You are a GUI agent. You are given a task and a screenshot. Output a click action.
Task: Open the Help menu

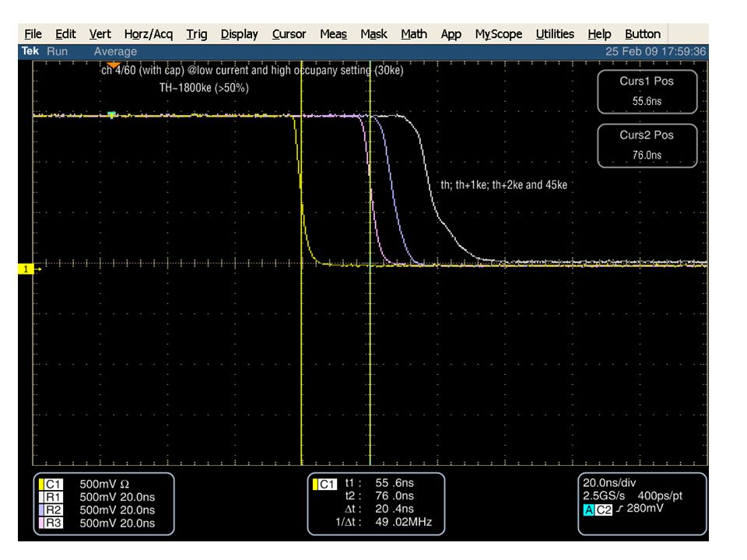(x=599, y=34)
